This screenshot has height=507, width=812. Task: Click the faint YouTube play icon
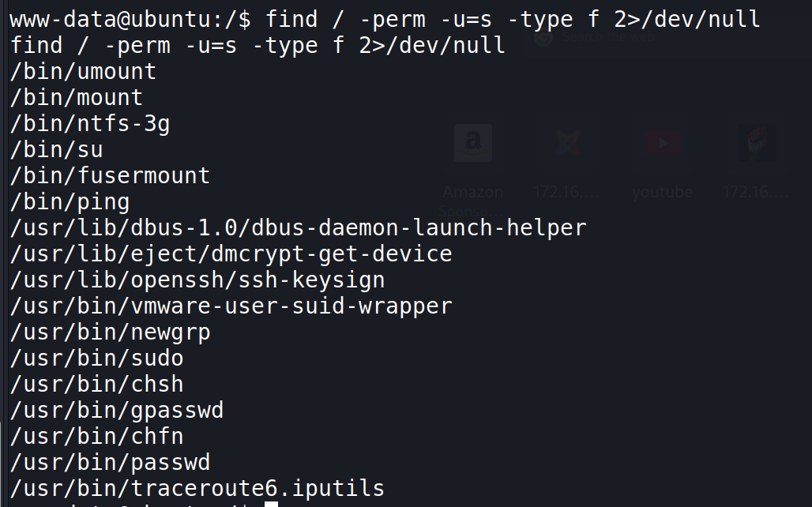663,142
